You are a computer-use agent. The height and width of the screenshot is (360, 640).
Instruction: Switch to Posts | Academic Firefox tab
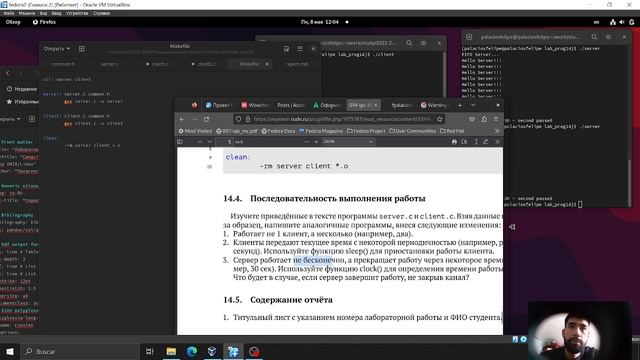pyautogui.click(x=291, y=105)
